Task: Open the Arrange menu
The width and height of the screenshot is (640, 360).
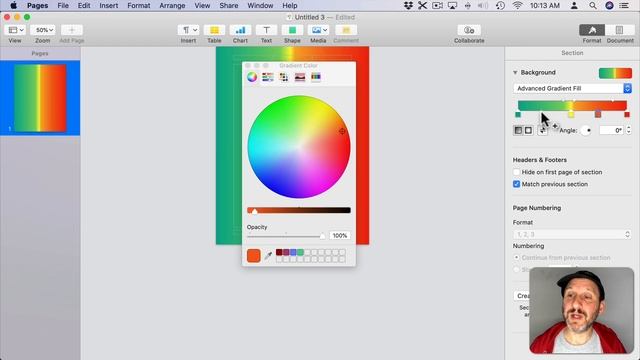Action: [x=172, y=6]
